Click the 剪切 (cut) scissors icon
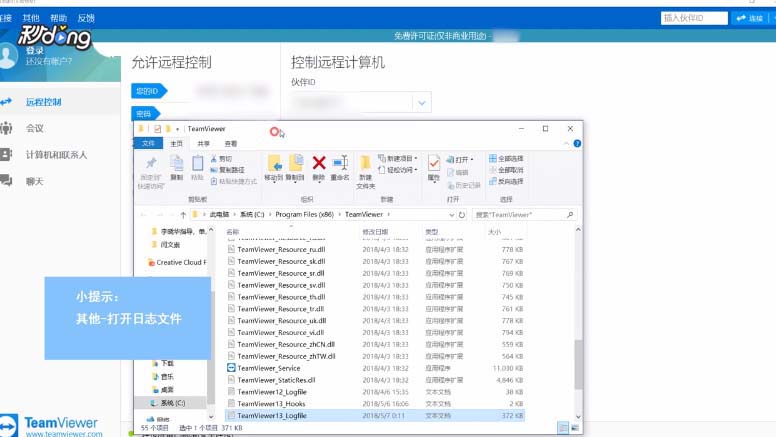Screen dimensions: 776x437 (x=214, y=159)
